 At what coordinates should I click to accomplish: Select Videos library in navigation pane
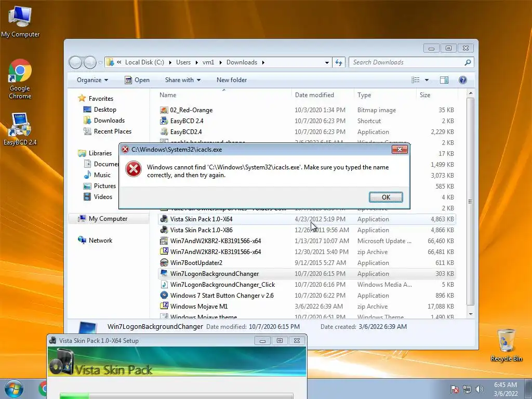pos(98,197)
